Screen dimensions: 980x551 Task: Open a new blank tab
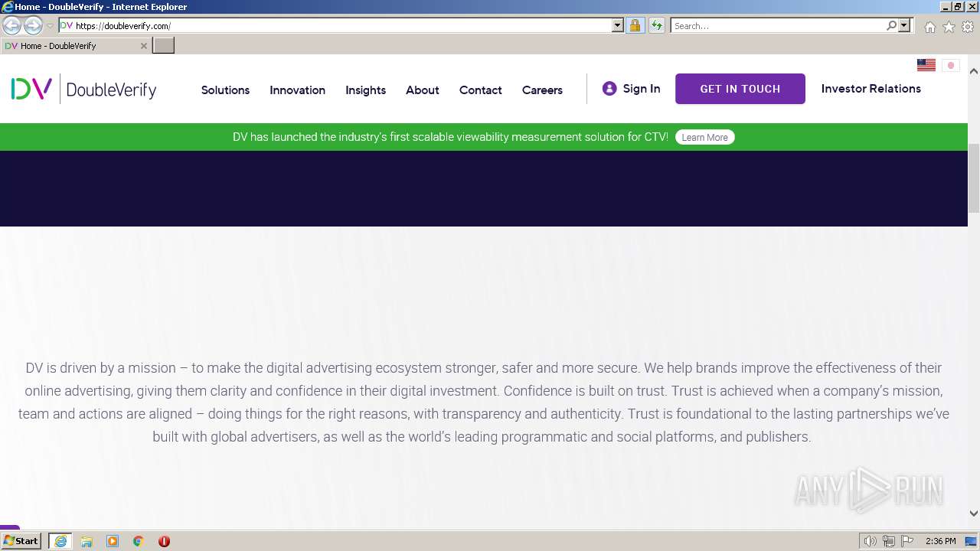point(164,46)
